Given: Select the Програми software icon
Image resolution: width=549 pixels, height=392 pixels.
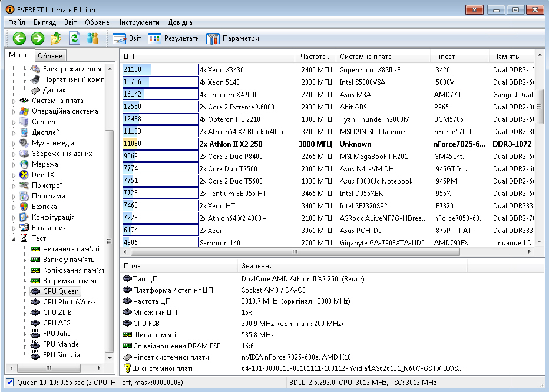Looking at the screenshot, I should point(24,196).
